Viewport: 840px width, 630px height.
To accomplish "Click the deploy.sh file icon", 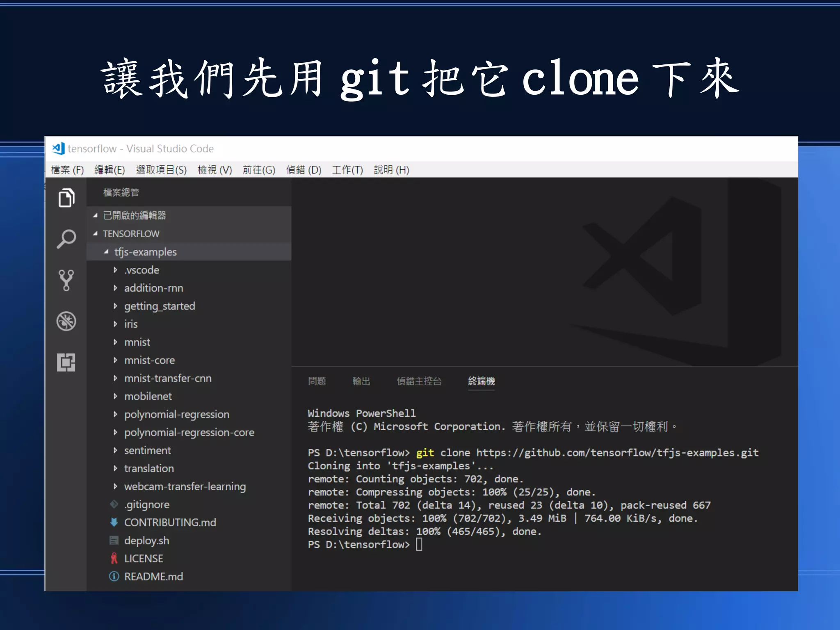I will pos(114,540).
